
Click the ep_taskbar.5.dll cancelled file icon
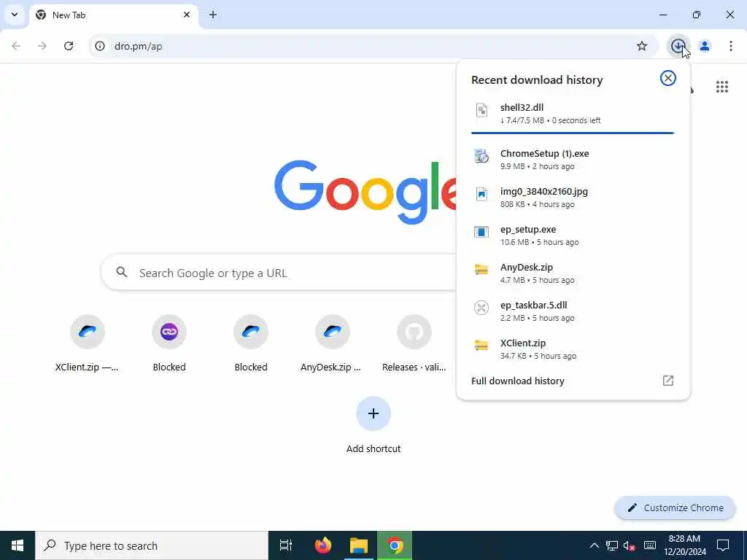pos(481,308)
